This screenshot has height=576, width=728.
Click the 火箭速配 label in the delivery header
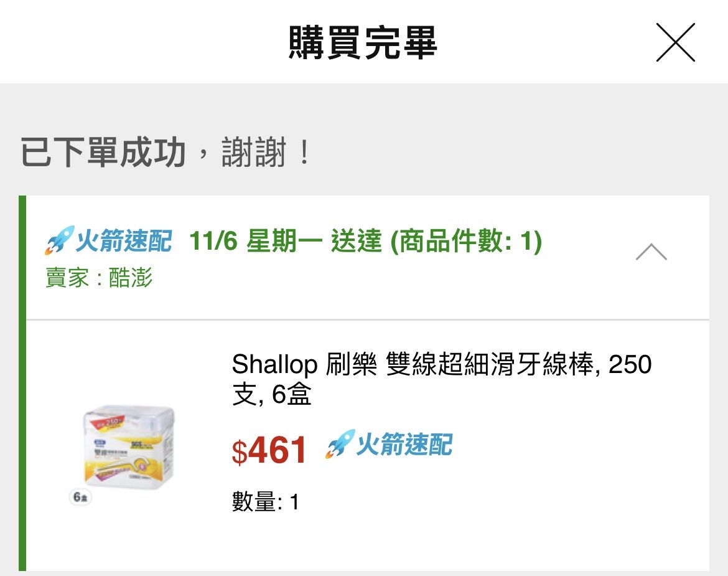coord(123,242)
